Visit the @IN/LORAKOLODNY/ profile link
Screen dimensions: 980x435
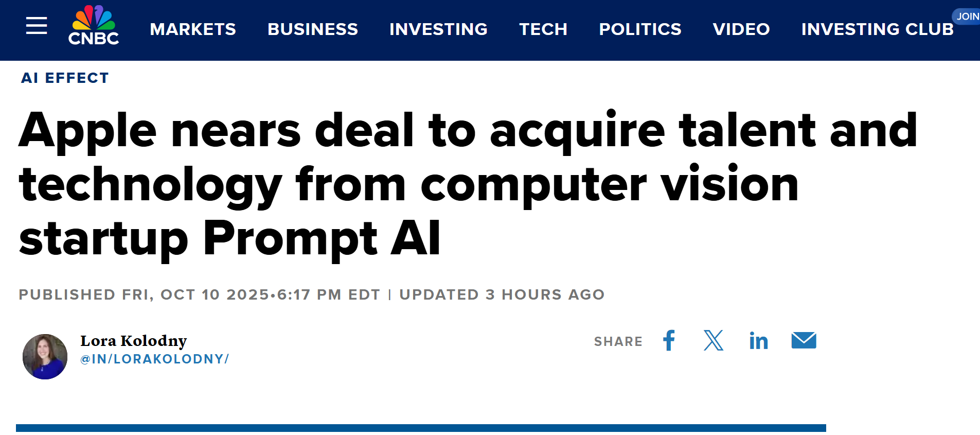tap(154, 359)
